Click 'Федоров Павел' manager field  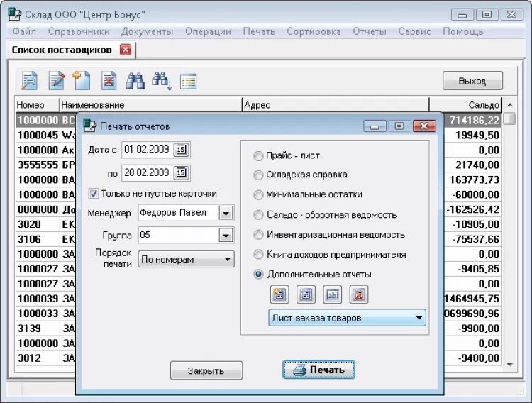click(179, 214)
